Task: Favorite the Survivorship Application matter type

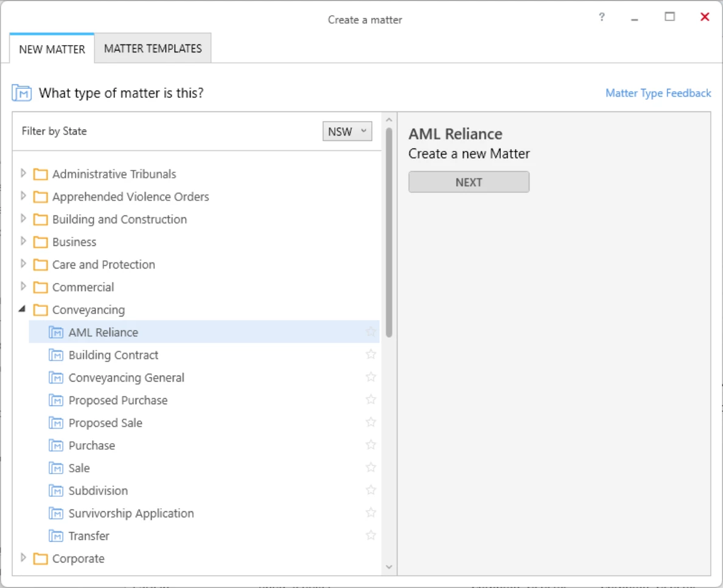Action: 371,513
